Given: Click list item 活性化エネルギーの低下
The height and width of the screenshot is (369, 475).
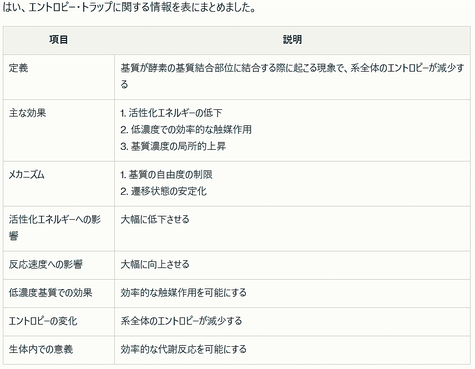Looking at the screenshot, I should [x=171, y=113].
